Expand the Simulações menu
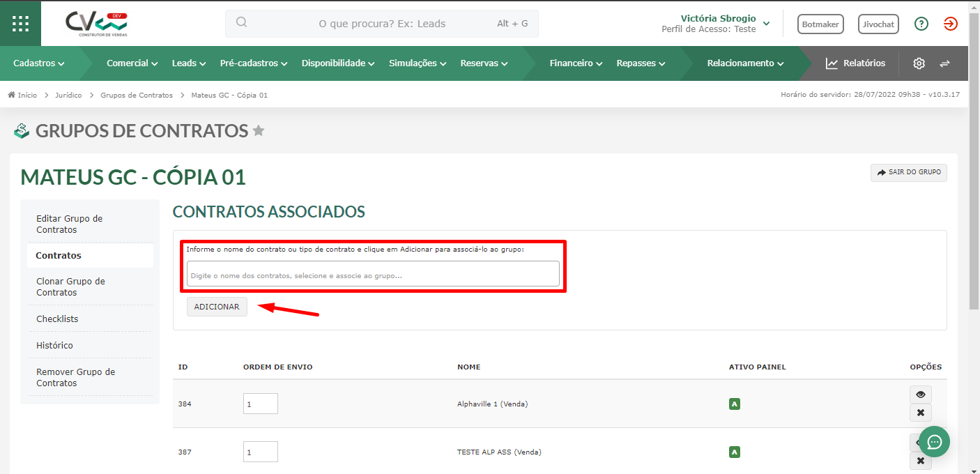Image resolution: width=980 pixels, height=474 pixels. click(x=418, y=63)
